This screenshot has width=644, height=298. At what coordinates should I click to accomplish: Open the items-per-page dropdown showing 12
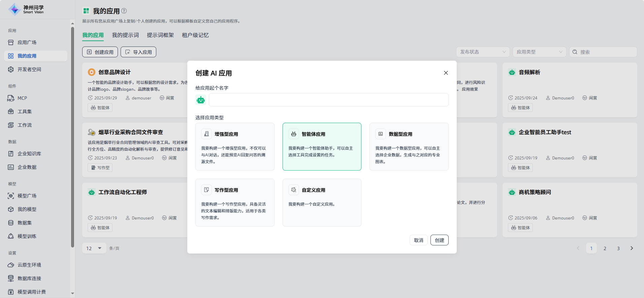click(94, 248)
